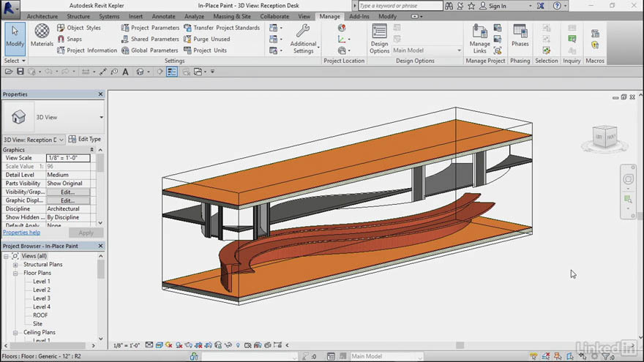Select ROOF floor plan
The width and height of the screenshot is (644, 362).
pos(40,315)
